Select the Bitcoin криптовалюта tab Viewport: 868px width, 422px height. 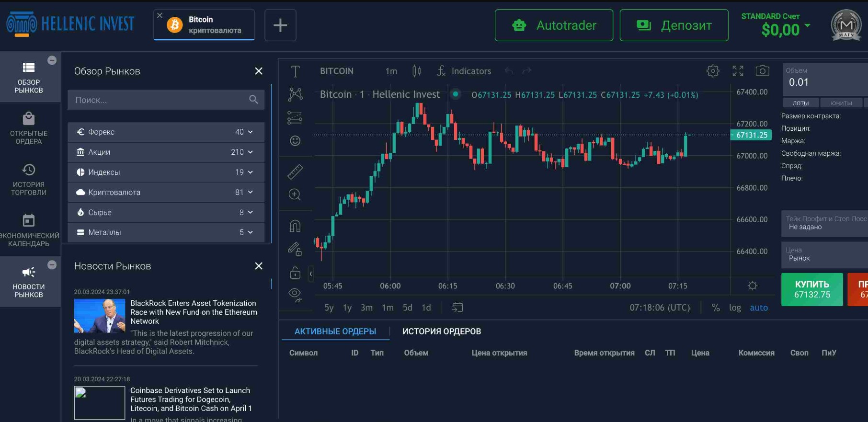204,25
